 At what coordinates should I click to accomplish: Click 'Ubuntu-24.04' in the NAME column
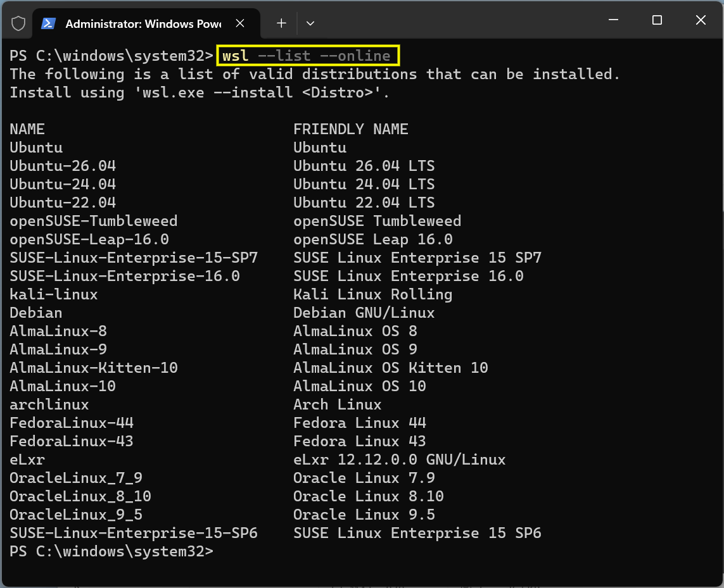pyautogui.click(x=63, y=184)
